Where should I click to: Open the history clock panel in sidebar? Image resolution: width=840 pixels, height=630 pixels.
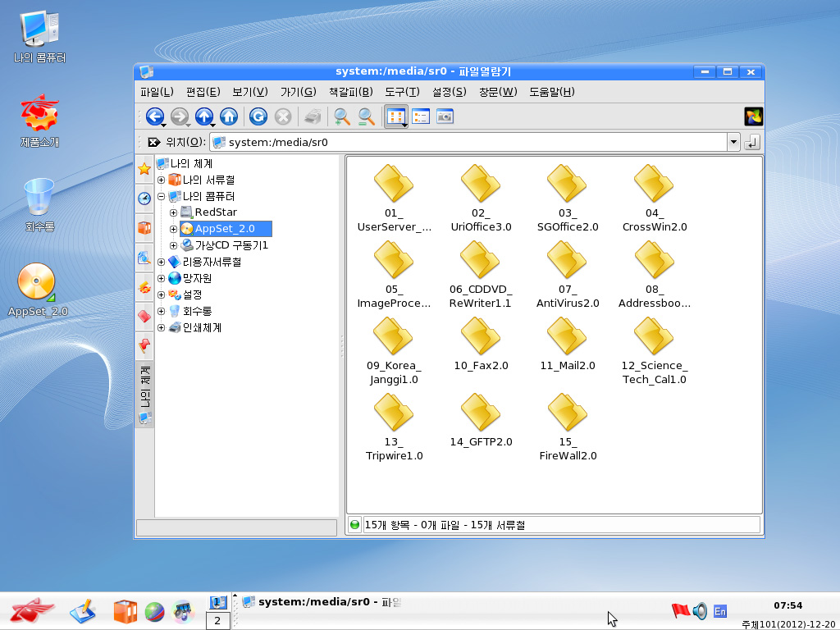pos(144,198)
